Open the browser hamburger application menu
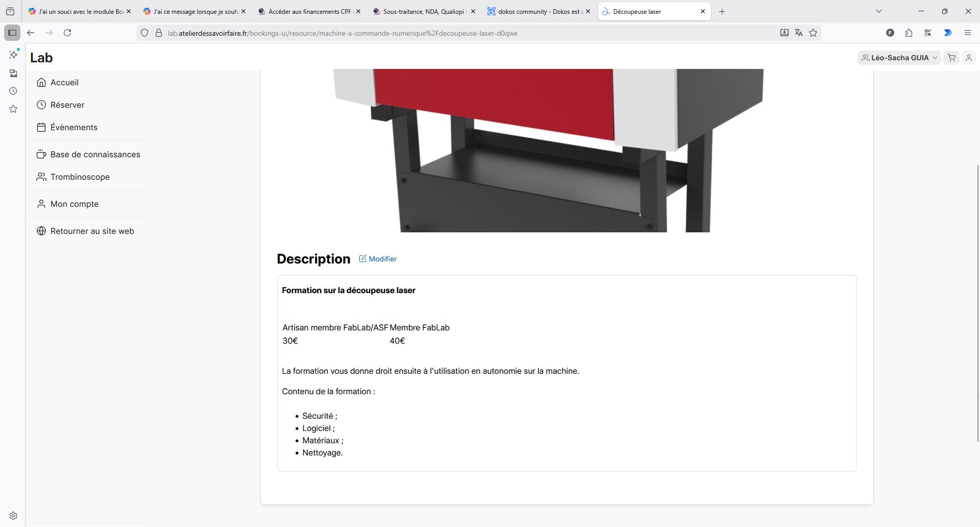Image resolution: width=980 pixels, height=527 pixels. (967, 33)
